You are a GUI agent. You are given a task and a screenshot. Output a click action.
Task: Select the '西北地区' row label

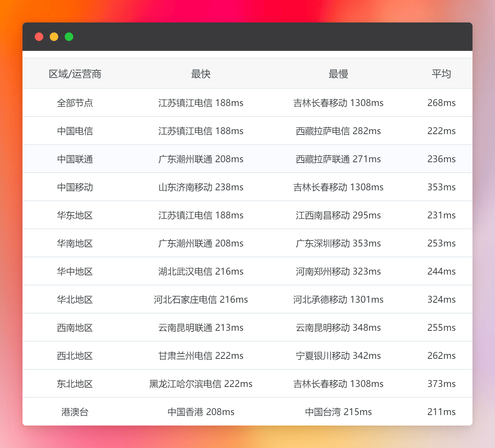point(75,355)
